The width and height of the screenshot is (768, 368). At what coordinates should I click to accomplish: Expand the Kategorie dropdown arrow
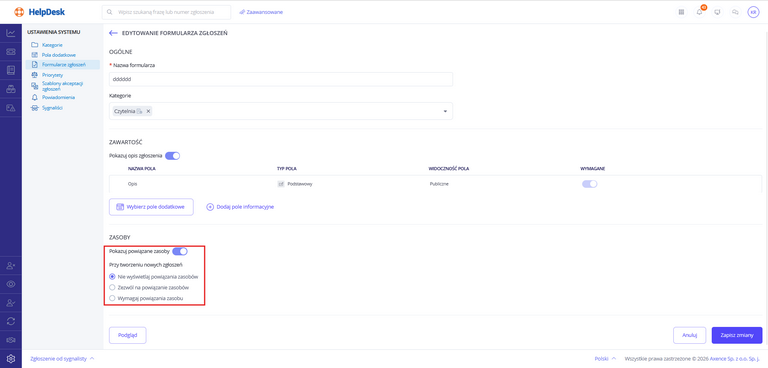click(445, 111)
